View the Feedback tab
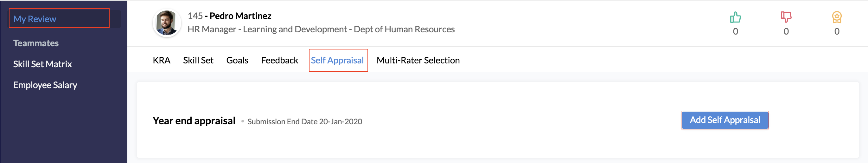This screenshot has width=868, height=163. 279,60
